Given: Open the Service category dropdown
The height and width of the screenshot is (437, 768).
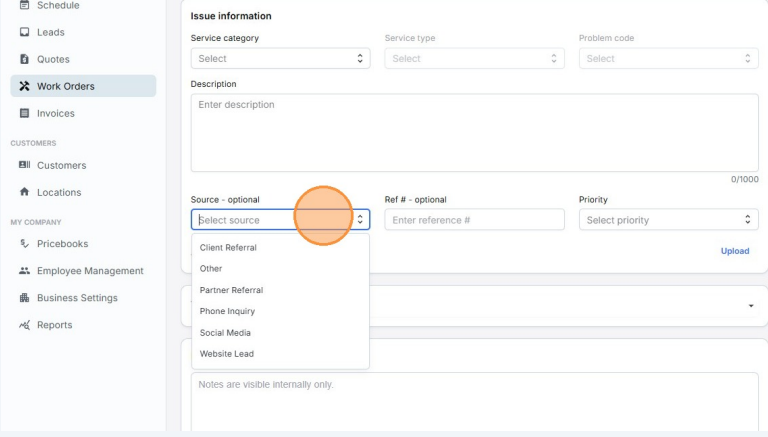Looking at the screenshot, I should coord(280,59).
